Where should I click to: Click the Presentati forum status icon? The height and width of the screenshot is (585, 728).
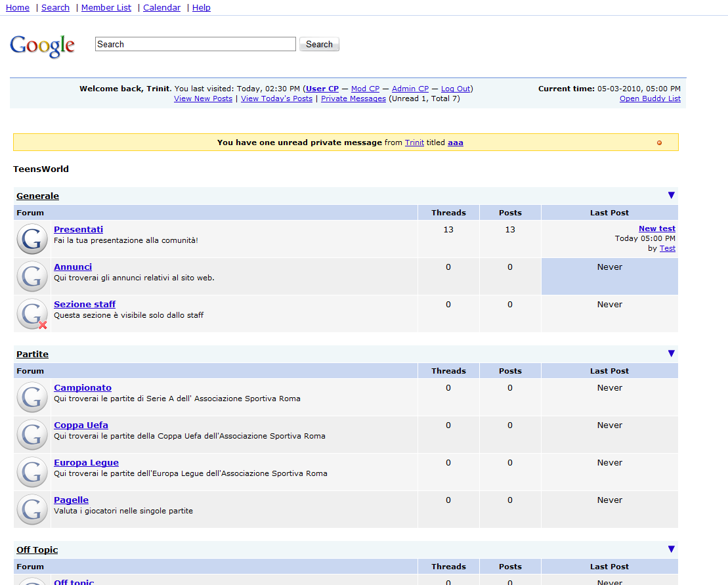click(x=32, y=239)
